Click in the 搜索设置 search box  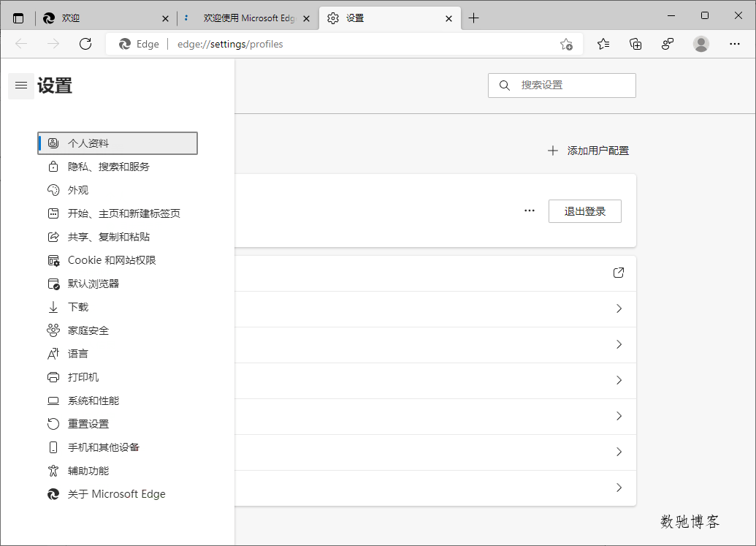coord(562,86)
